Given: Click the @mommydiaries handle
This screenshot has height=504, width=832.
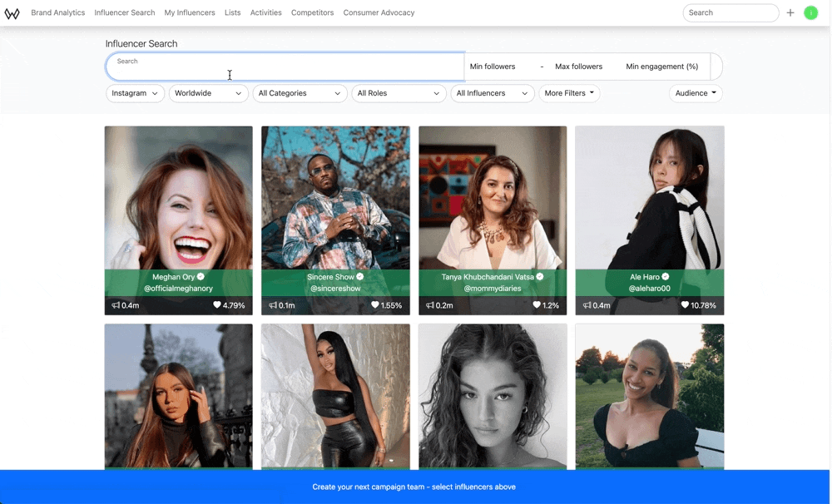Looking at the screenshot, I should pos(493,289).
